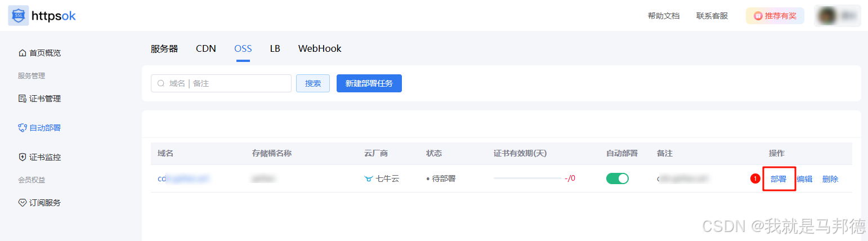Viewport: 868px width, 241px height.
Task: Click the 搜索 button
Action: [x=313, y=83]
